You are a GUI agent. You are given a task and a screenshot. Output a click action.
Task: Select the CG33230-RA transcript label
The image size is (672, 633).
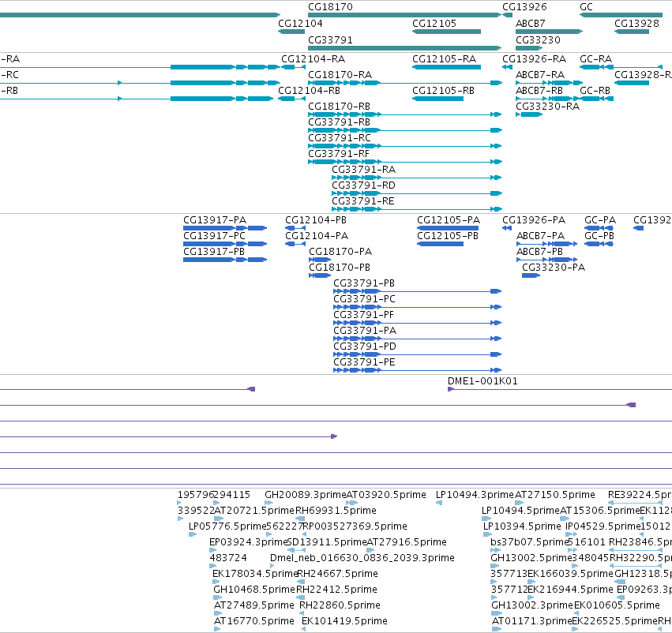pos(547,107)
